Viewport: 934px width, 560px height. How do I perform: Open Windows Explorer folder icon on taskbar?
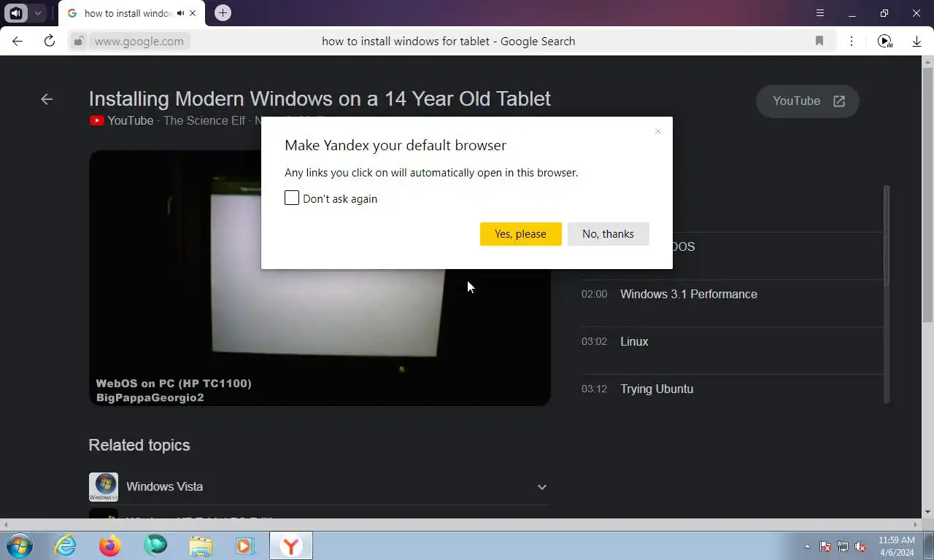click(201, 545)
